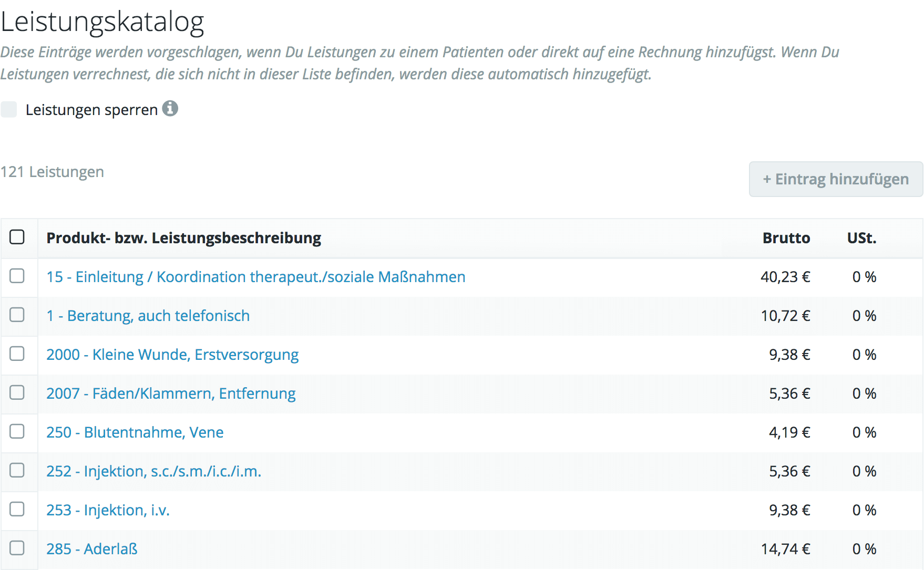Image resolution: width=924 pixels, height=570 pixels.
Task: Open the 250 - Blutentnahme, Vene entry
Action: (x=135, y=432)
